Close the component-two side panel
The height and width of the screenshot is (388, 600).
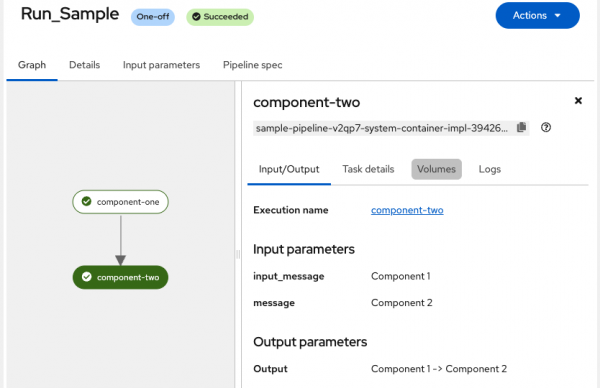click(x=578, y=101)
